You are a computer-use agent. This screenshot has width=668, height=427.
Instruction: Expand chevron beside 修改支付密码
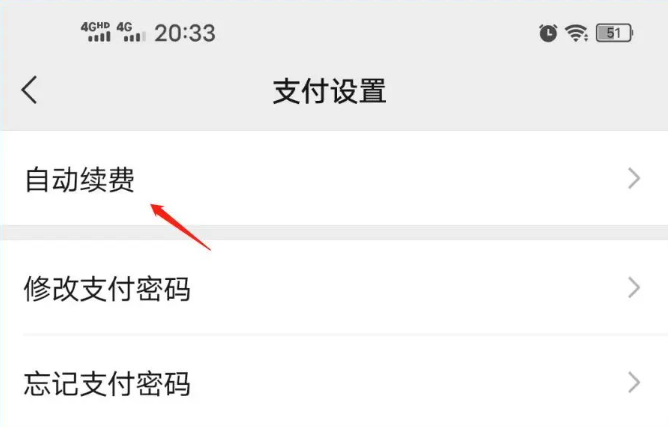(634, 288)
